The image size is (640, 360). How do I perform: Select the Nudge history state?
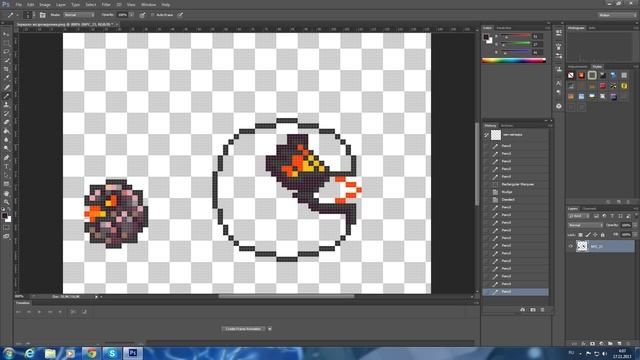pyautogui.click(x=516, y=192)
